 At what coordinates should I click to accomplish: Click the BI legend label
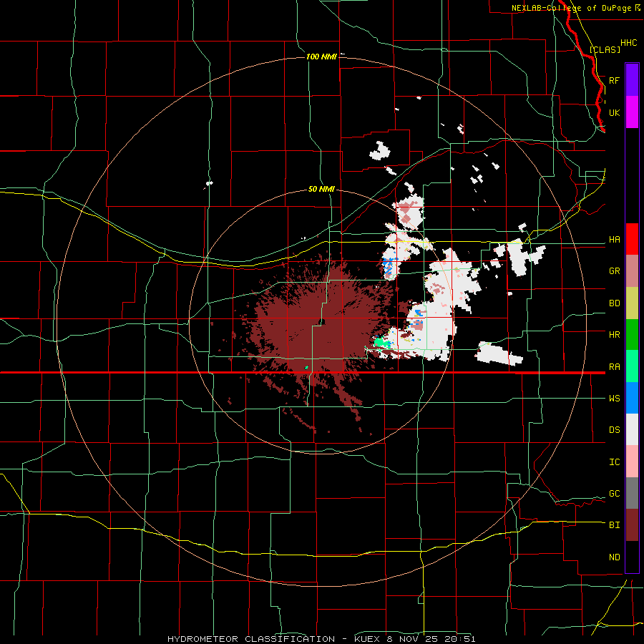[x=614, y=525]
